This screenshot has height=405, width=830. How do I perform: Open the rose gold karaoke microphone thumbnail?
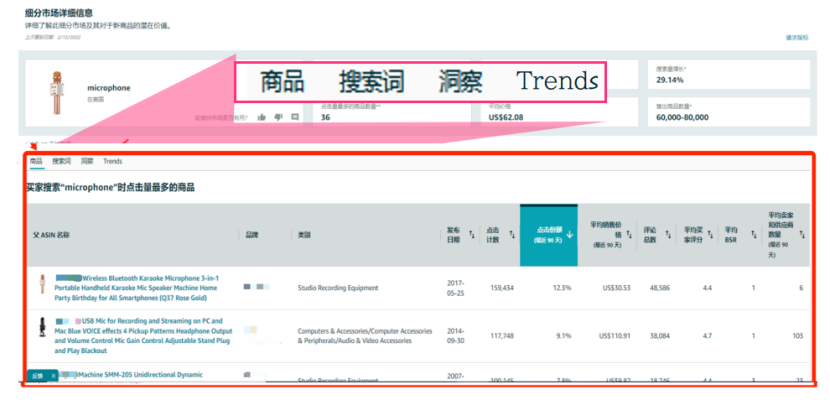42,285
